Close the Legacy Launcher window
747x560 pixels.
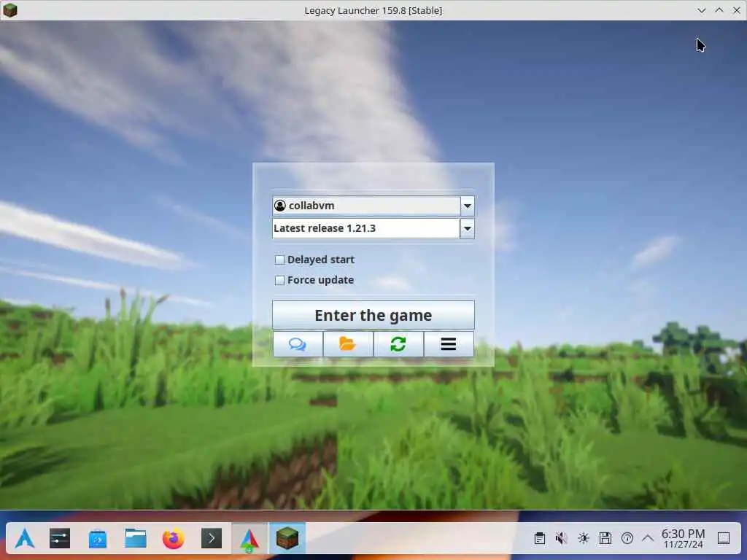(737, 10)
